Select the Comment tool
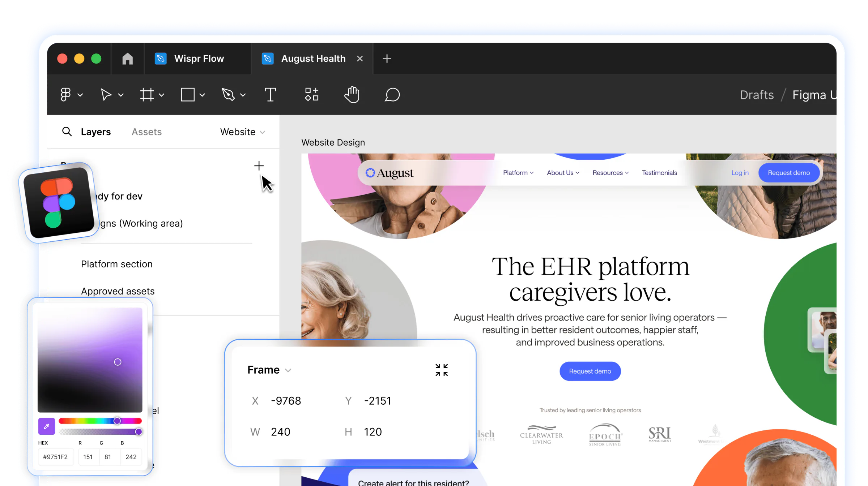The width and height of the screenshot is (868, 486). click(x=392, y=95)
